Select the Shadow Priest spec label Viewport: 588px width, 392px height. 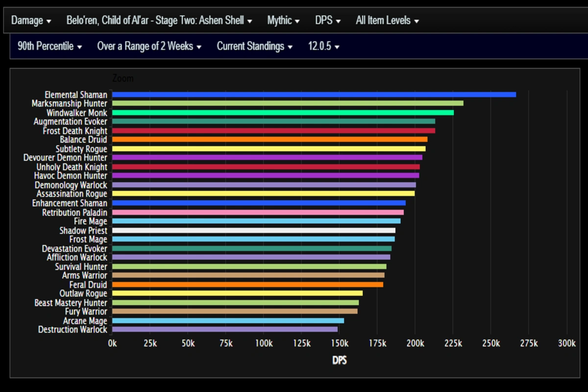(x=83, y=230)
